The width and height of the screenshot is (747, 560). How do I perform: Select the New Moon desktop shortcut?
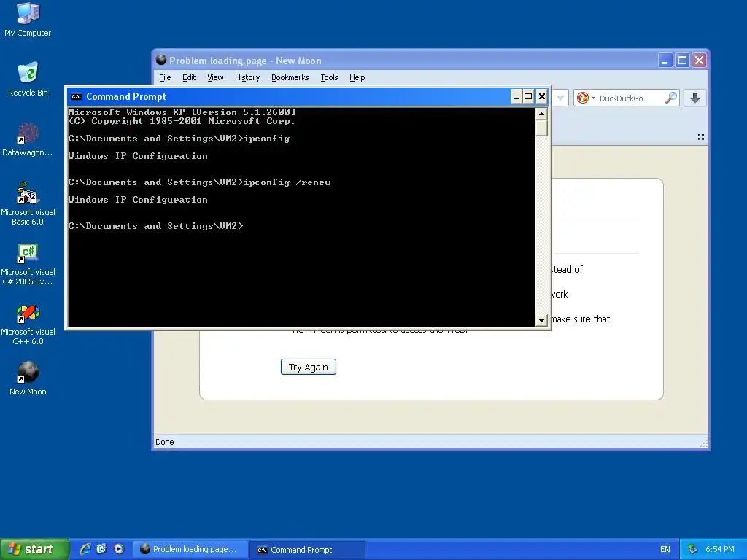point(28,378)
